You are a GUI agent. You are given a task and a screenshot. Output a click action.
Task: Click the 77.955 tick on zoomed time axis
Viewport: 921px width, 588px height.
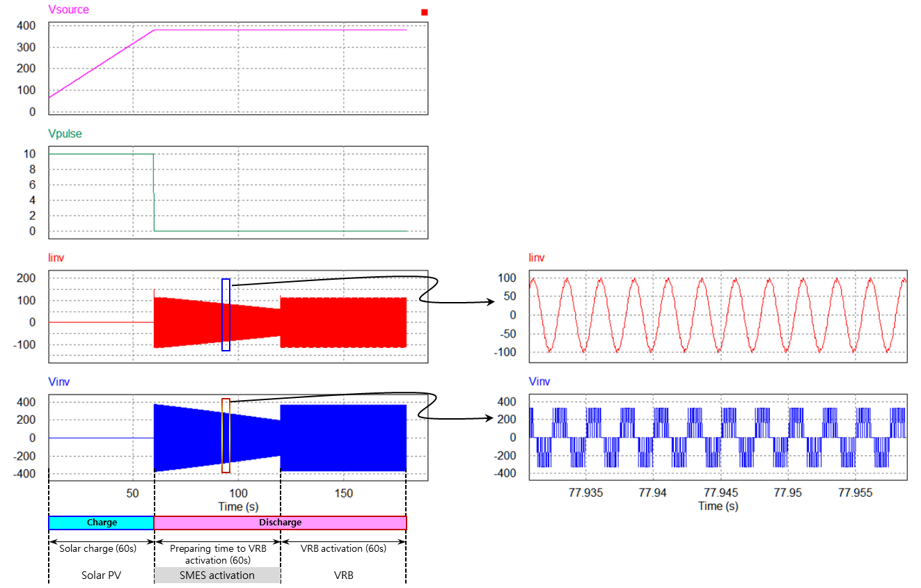(855, 493)
